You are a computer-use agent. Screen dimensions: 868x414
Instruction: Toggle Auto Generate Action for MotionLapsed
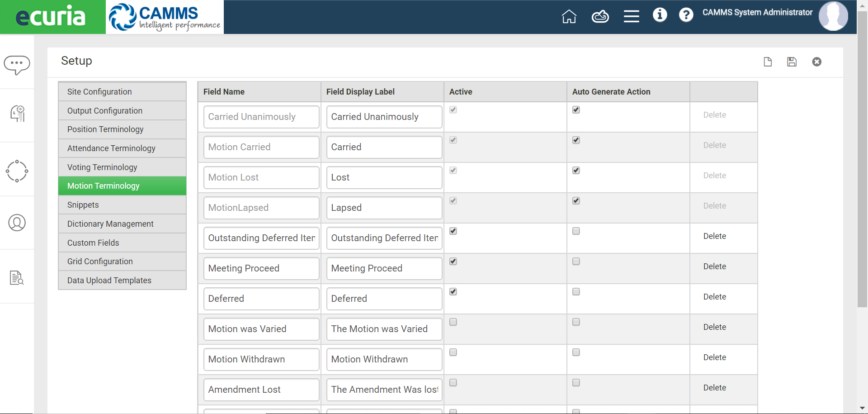point(576,200)
